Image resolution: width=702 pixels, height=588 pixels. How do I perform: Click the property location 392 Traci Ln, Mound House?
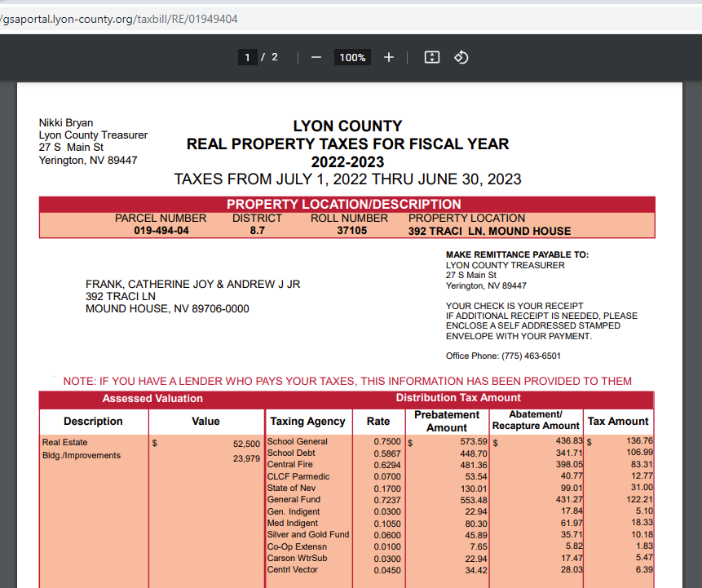point(489,231)
